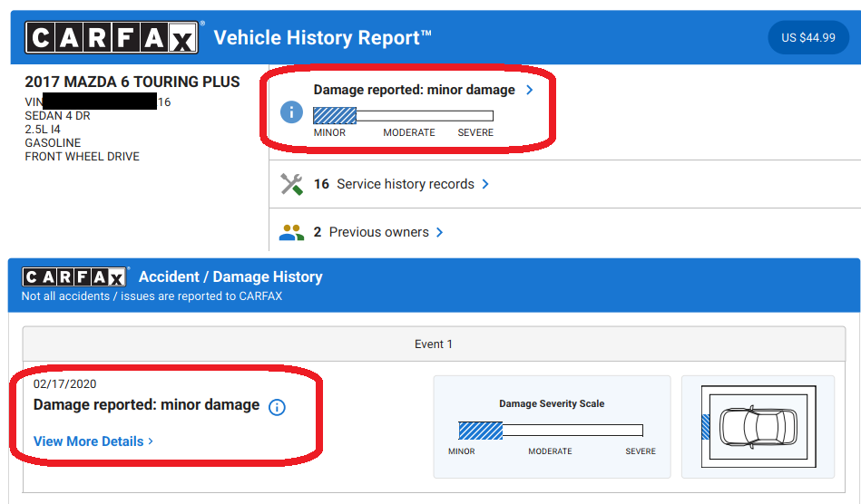Viewport: 861px width, 504px height.
Task: Click the 2.5L I4 engine text
Action: [x=43, y=130]
